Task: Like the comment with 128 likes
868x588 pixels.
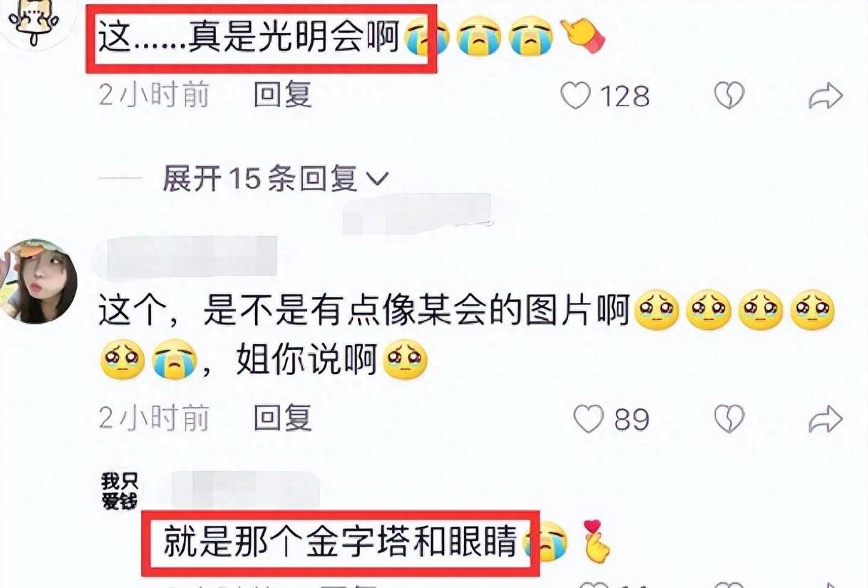Action: pos(575,96)
